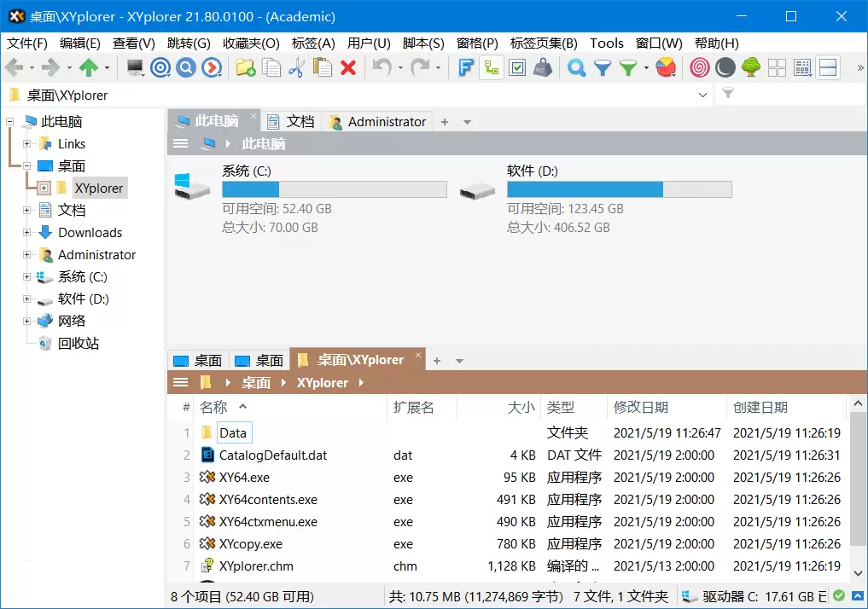Apply a Visual Filter with the funnel icon
The image size is (868, 609).
[x=604, y=67]
